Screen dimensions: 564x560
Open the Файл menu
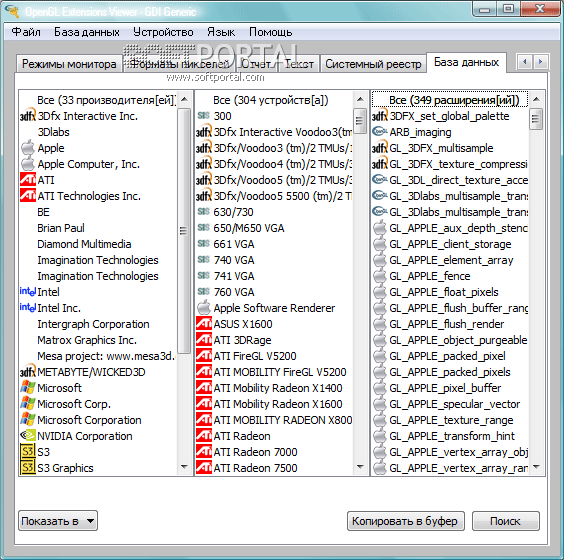(x=26, y=32)
